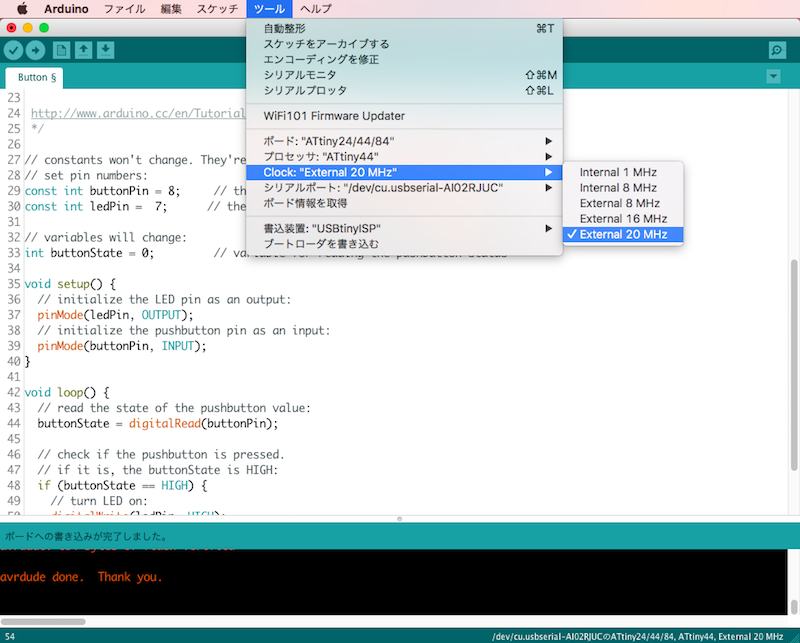Select the checked External 20 MHz option
The height and width of the screenshot is (643, 800).
(623, 234)
